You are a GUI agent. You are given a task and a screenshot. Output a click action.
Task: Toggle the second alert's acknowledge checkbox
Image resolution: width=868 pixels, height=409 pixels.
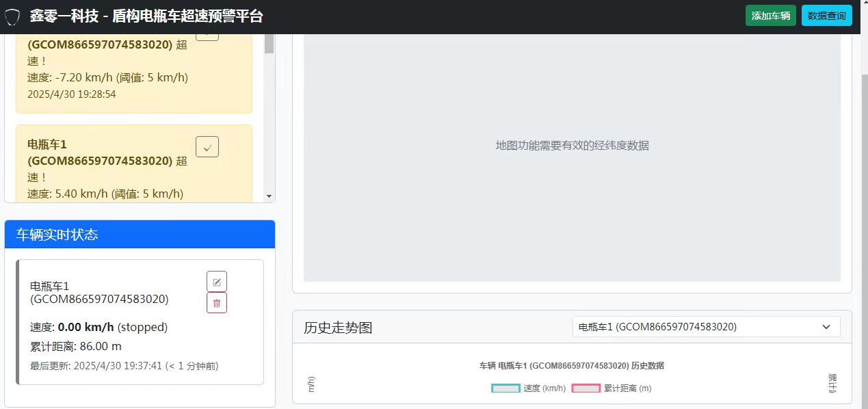pos(207,146)
